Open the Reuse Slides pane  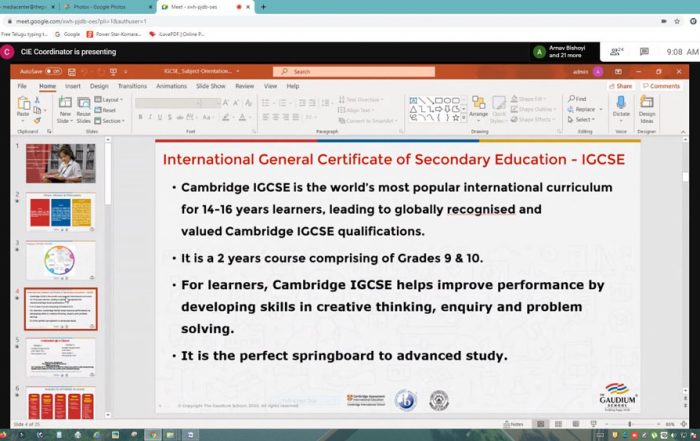point(83,109)
